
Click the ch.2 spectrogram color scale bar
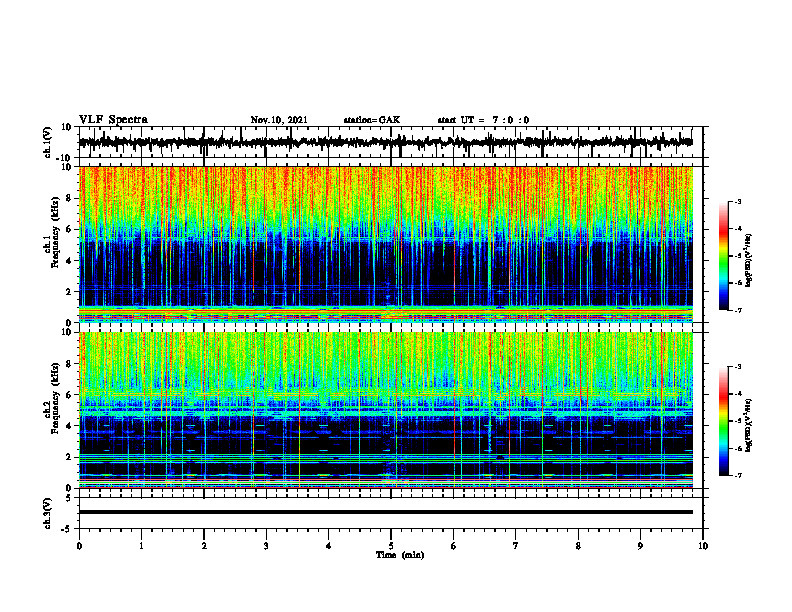tap(723, 421)
